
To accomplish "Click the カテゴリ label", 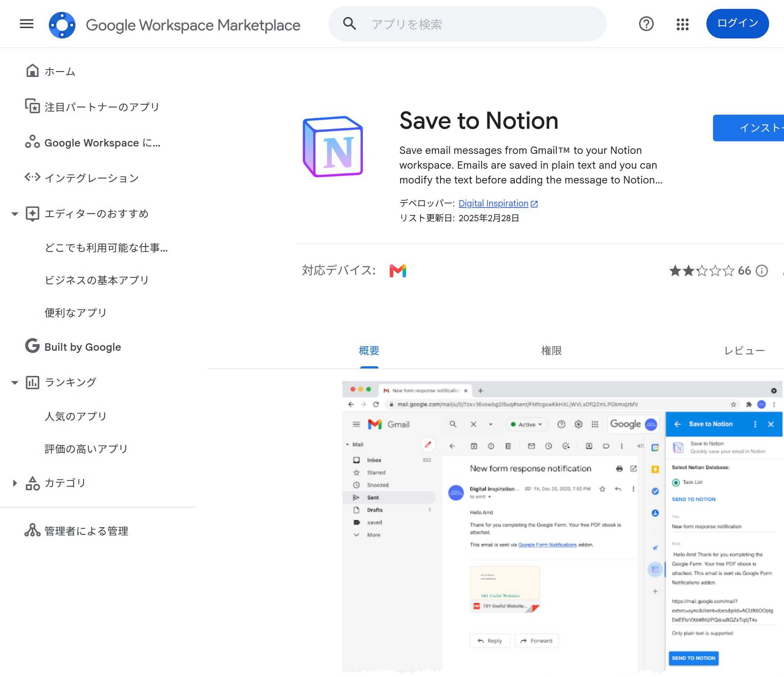I will coord(65,483).
